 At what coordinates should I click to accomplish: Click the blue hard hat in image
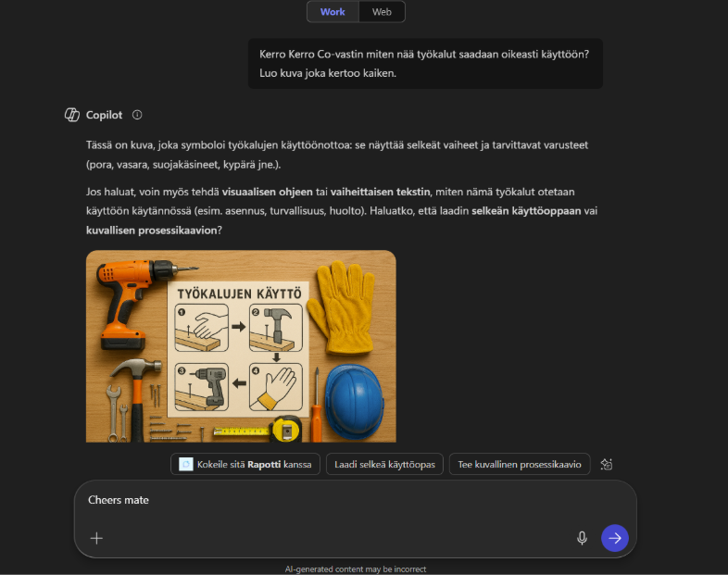point(354,402)
